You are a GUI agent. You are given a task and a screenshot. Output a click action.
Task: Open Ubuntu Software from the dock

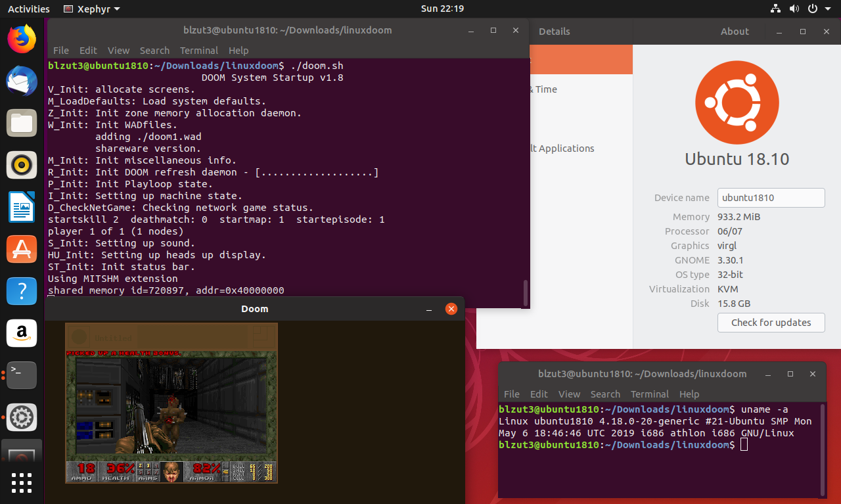[22, 249]
